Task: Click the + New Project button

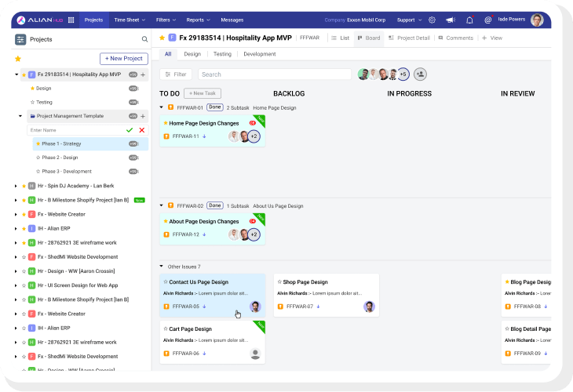Action: point(124,58)
